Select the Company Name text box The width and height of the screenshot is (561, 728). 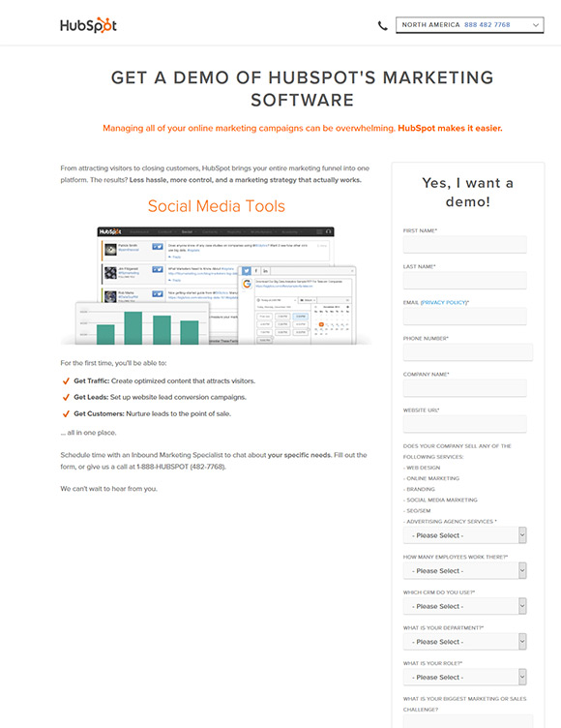click(x=464, y=387)
